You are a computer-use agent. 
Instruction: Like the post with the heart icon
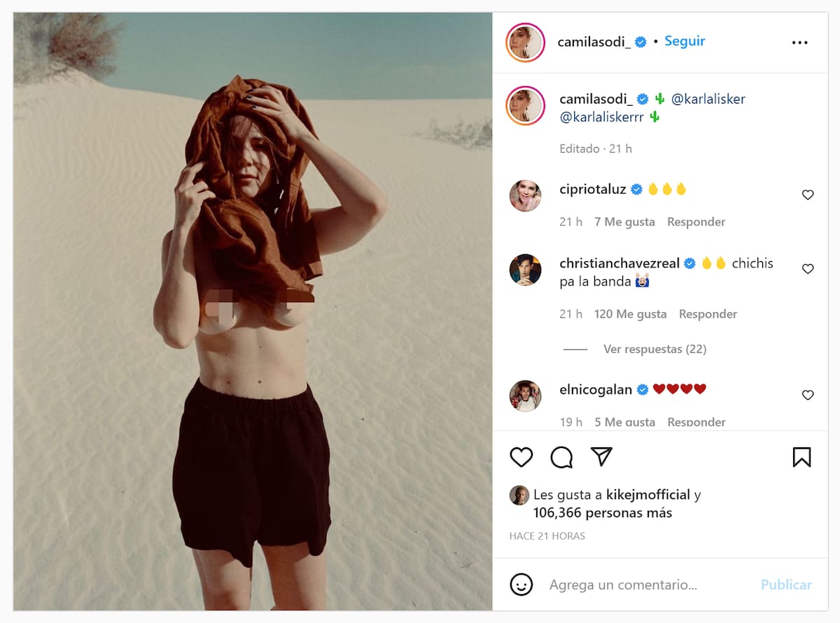(521, 457)
